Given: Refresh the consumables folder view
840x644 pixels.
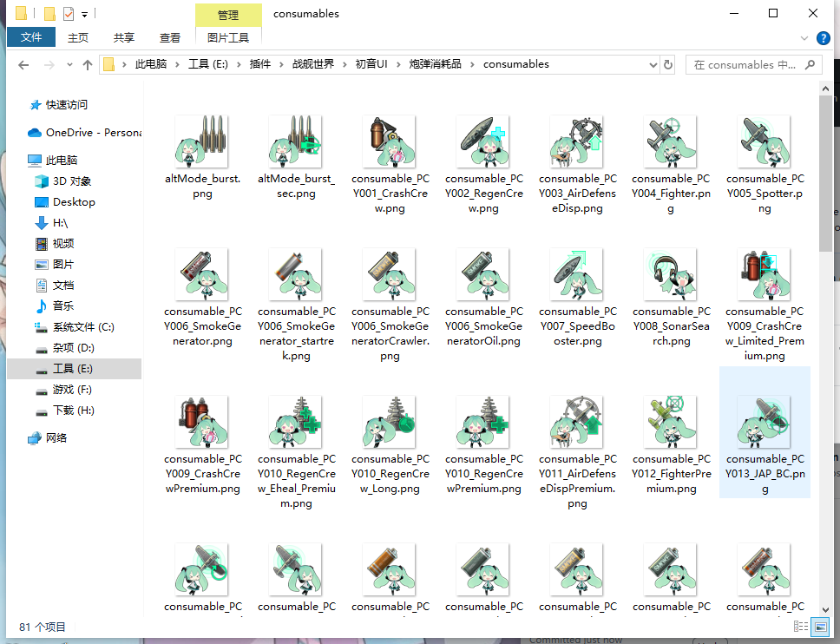Looking at the screenshot, I should [668, 65].
